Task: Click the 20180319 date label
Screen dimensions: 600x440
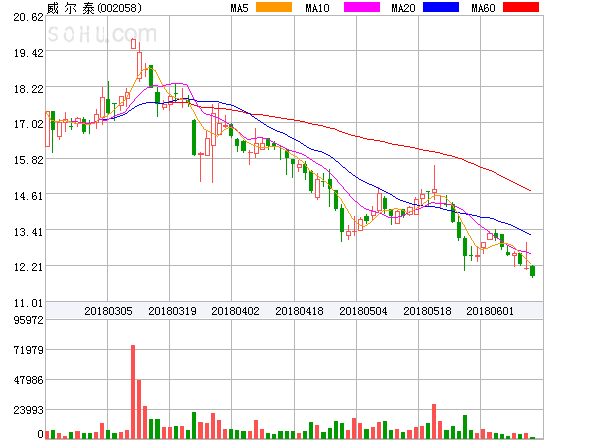Action: click(x=172, y=311)
